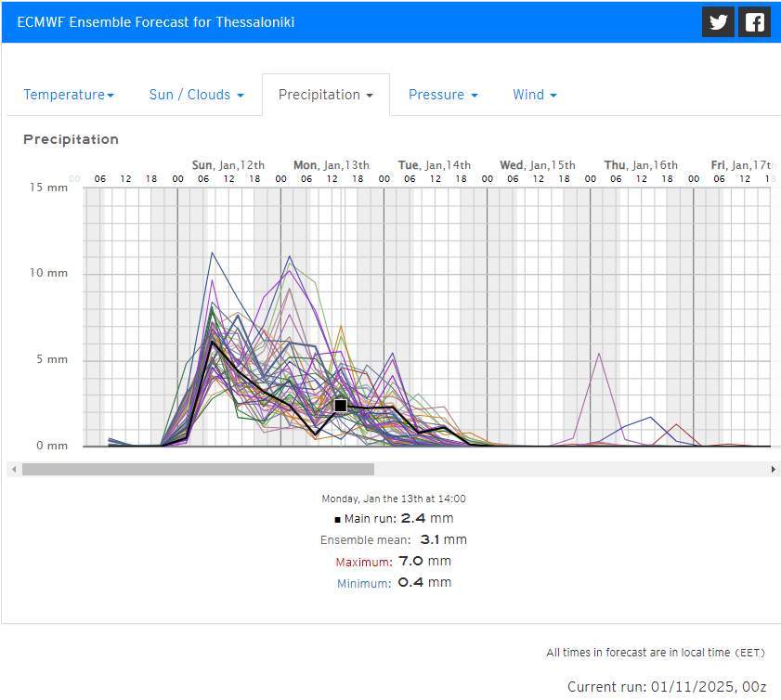Viewport: 781px width, 700px height.
Task: Click the 'Minimum: 0.4 mm' value
Action: (x=394, y=582)
